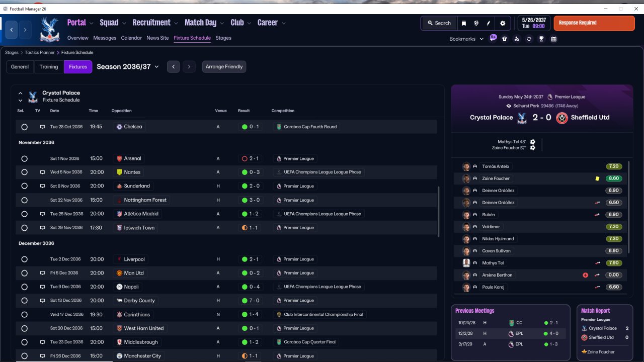Click Tomás Antelo's player portrait icon
Image resolution: width=644 pixels, height=362 pixels.
[x=466, y=166]
